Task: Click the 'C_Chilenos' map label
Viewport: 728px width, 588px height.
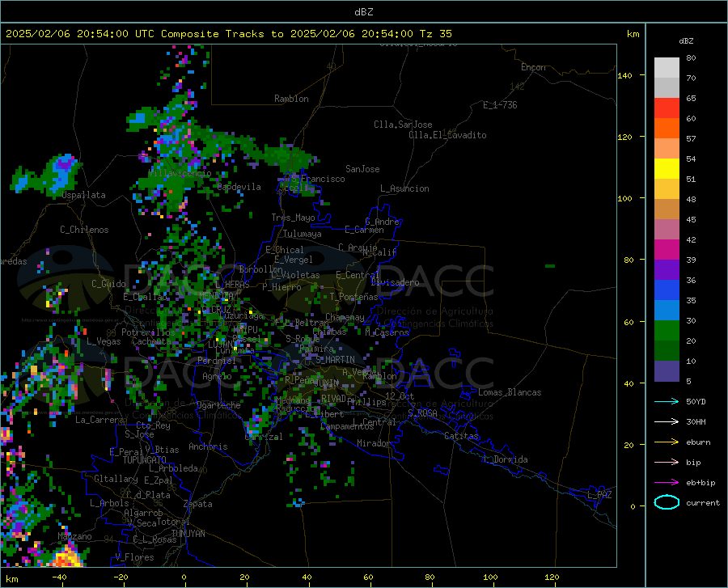Action: click(x=84, y=230)
